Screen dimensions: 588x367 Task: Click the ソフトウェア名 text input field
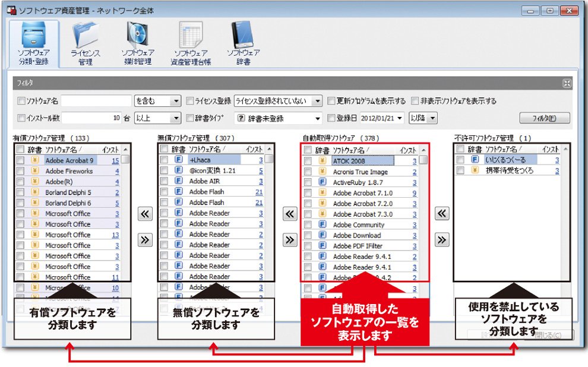coord(96,101)
